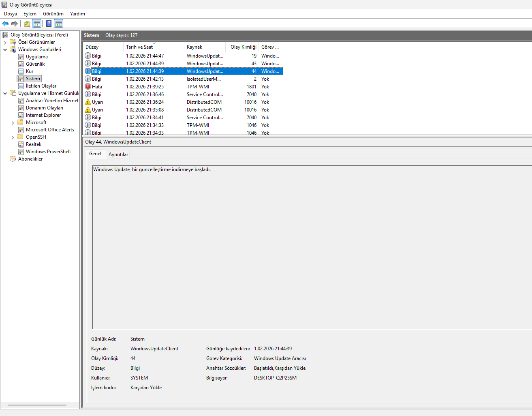Click the İletilen Olaylar log icon

coord(21,86)
